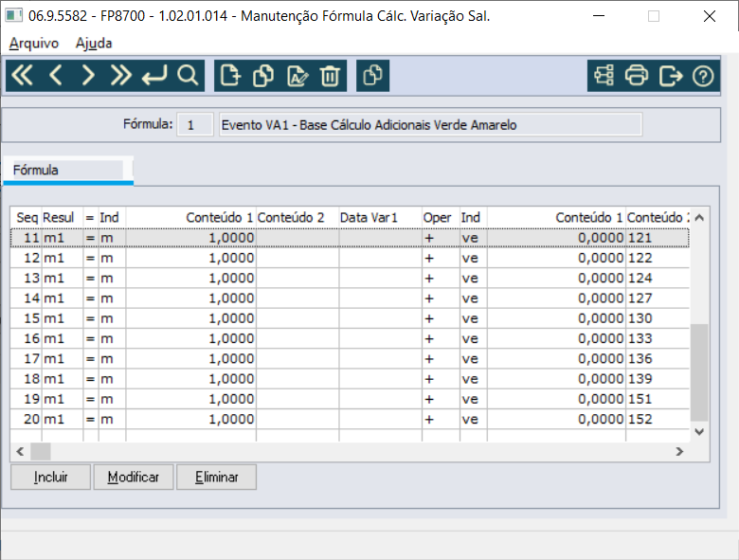This screenshot has height=560, width=739.
Task: Click the Fórmula number field
Action: point(194,125)
